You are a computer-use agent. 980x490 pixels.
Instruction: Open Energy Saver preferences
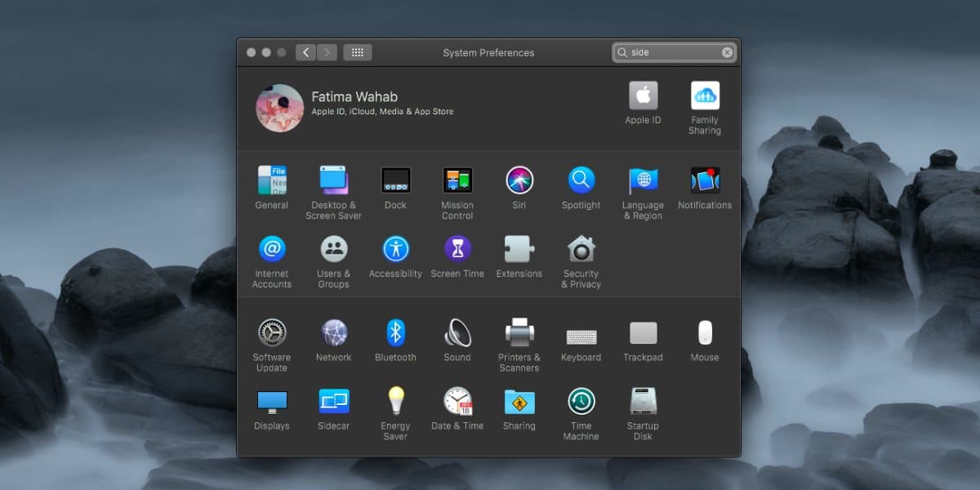(x=395, y=402)
